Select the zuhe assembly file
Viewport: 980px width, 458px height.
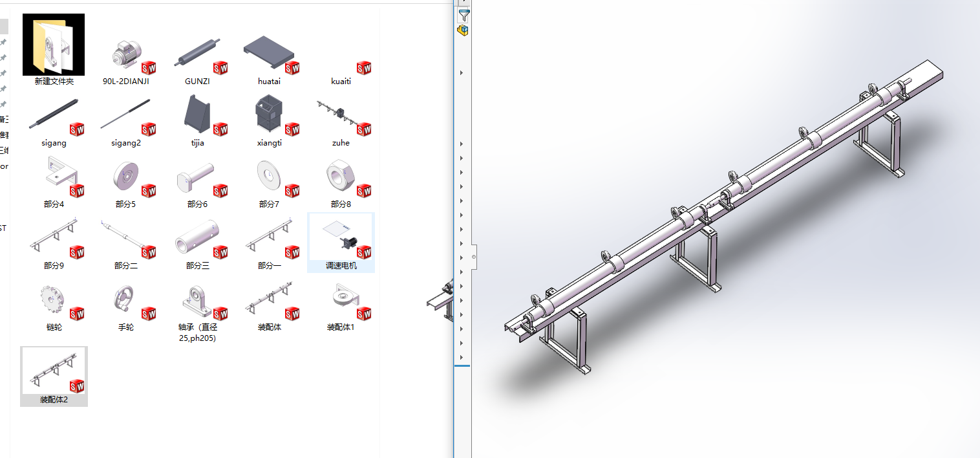(x=341, y=122)
